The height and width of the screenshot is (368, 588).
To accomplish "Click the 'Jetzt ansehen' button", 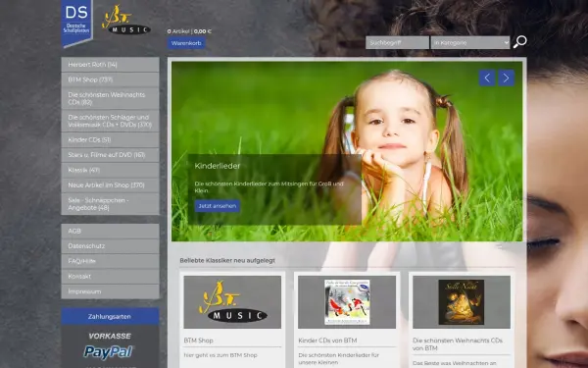I will click(x=218, y=206).
